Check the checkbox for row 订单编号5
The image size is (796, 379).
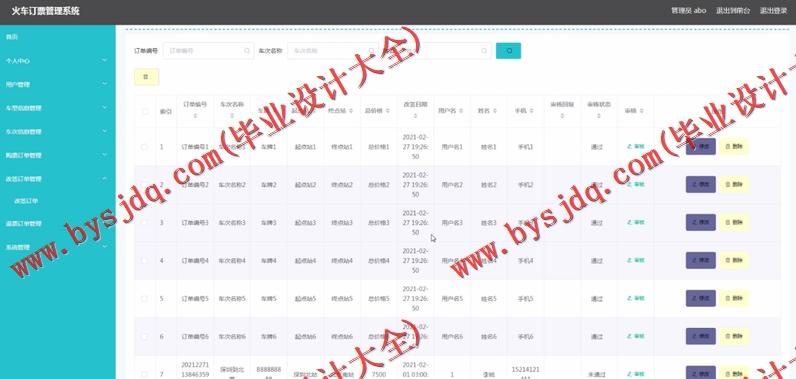[145, 299]
